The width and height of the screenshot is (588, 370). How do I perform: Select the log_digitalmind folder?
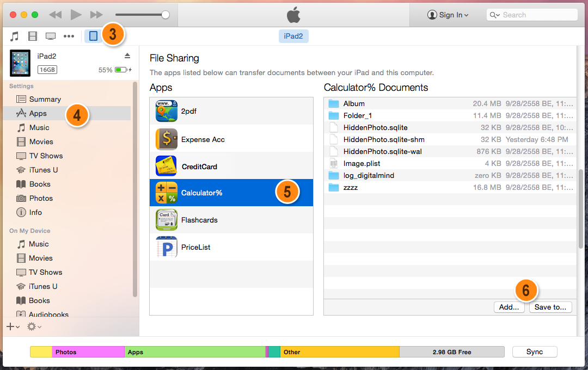click(x=450, y=175)
